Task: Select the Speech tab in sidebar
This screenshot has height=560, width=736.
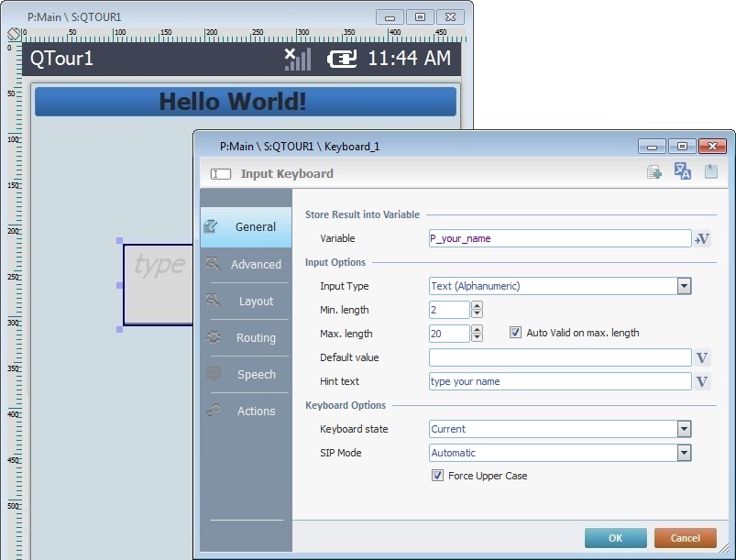Action: coord(246,374)
